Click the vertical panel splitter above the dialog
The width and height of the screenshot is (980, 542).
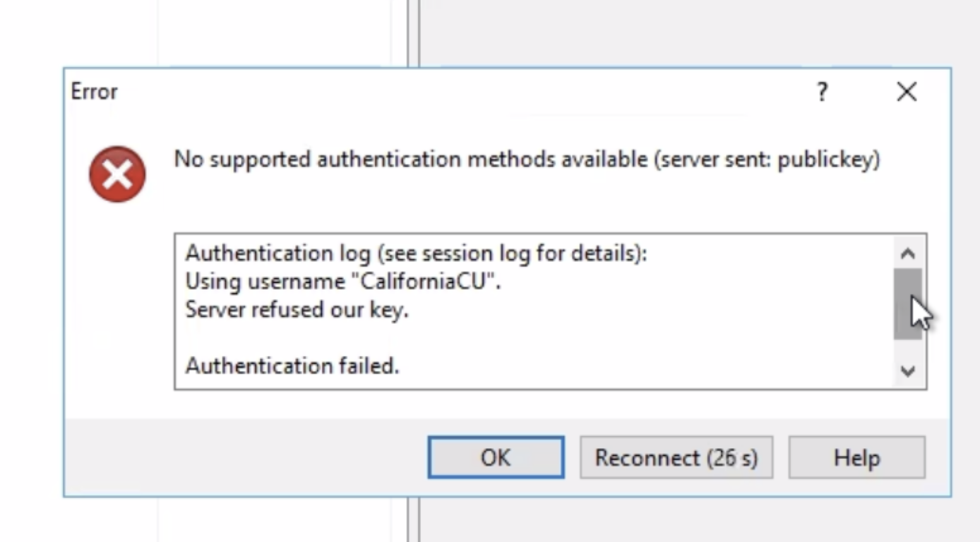(x=413, y=32)
